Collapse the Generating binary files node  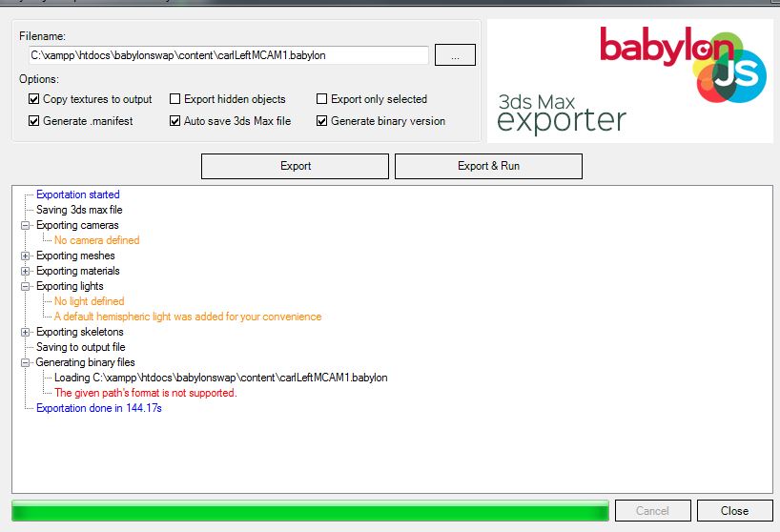25,363
